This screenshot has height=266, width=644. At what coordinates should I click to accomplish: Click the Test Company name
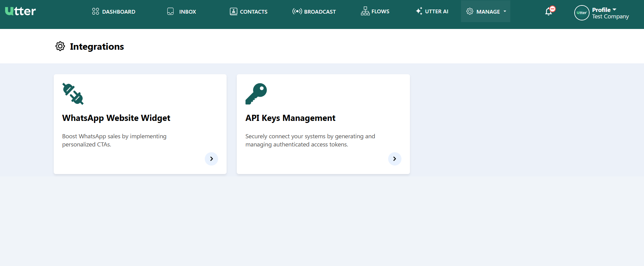pos(610,17)
